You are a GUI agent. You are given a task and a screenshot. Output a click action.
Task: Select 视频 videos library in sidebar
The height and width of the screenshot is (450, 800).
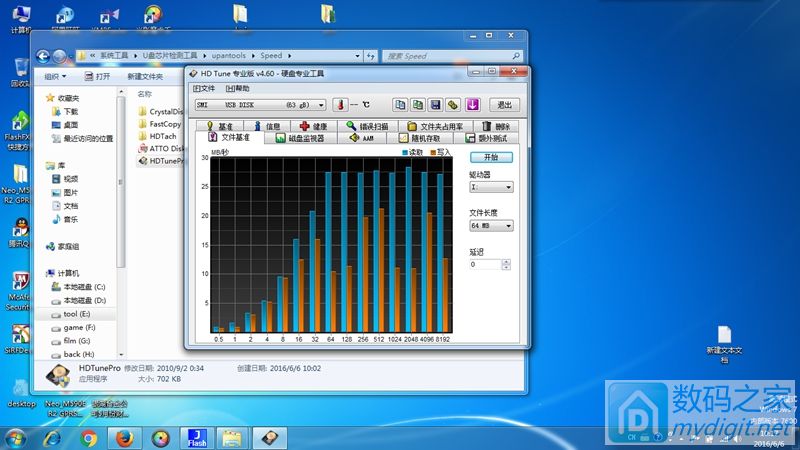pyautogui.click(x=65, y=179)
